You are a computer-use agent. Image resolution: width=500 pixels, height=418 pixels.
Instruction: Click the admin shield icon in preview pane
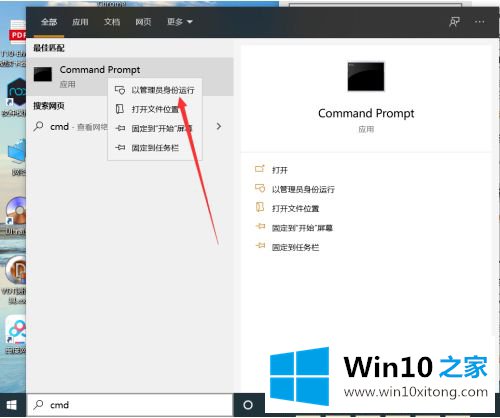coord(260,188)
